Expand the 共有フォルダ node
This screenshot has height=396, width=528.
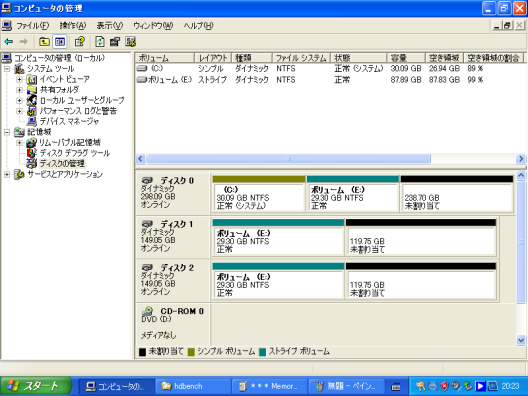pyautogui.click(x=20, y=90)
